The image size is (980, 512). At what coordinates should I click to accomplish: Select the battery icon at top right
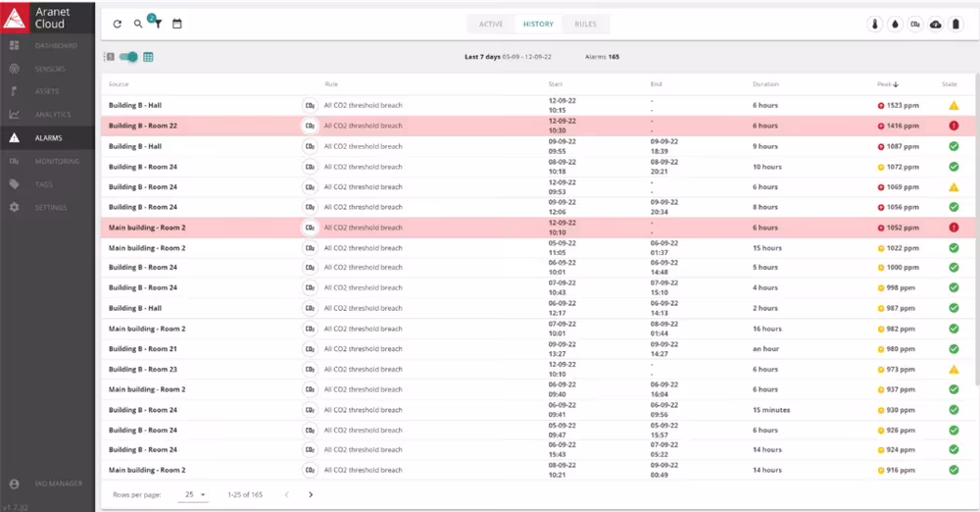click(x=955, y=25)
